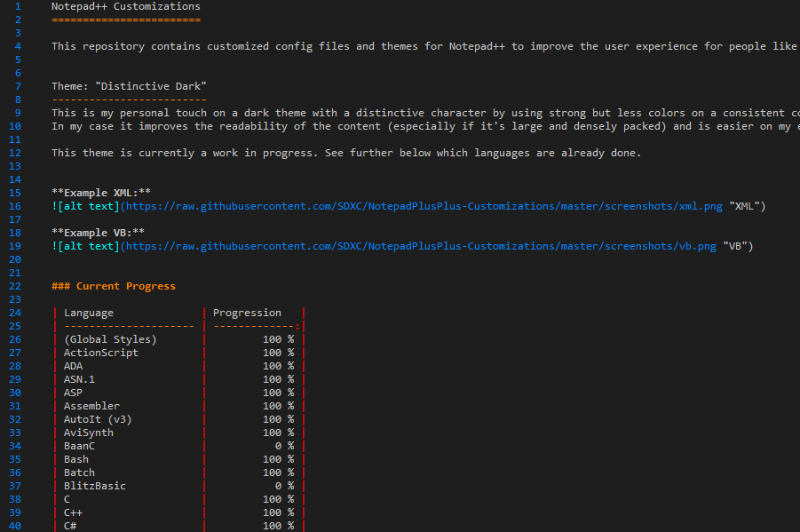
Task: Click the 'ADA' language entry
Action: 73,366
